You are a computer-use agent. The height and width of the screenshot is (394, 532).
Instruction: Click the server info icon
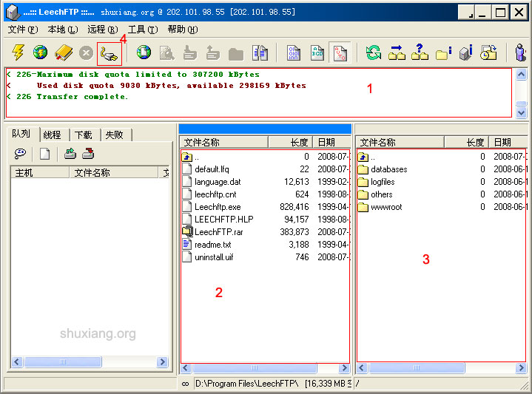(466, 53)
